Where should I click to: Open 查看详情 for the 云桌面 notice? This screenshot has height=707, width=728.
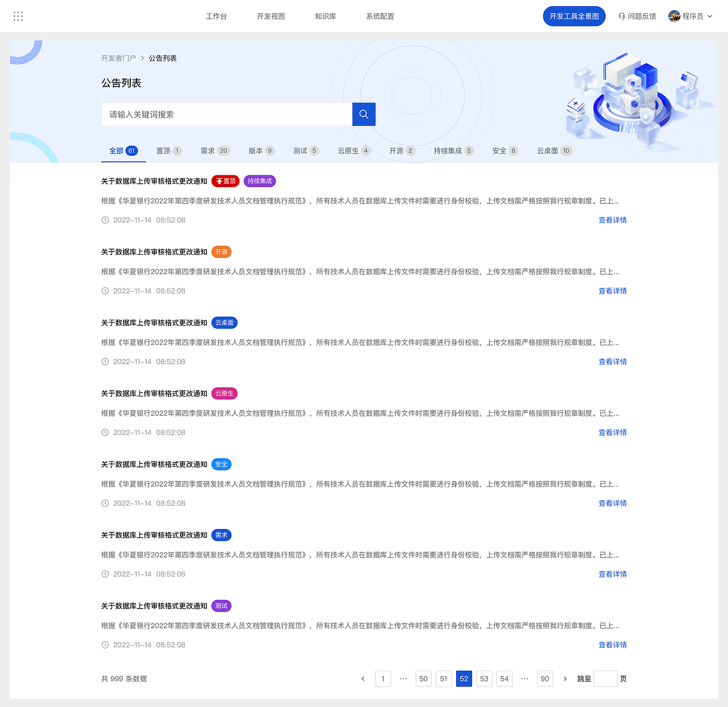click(613, 362)
